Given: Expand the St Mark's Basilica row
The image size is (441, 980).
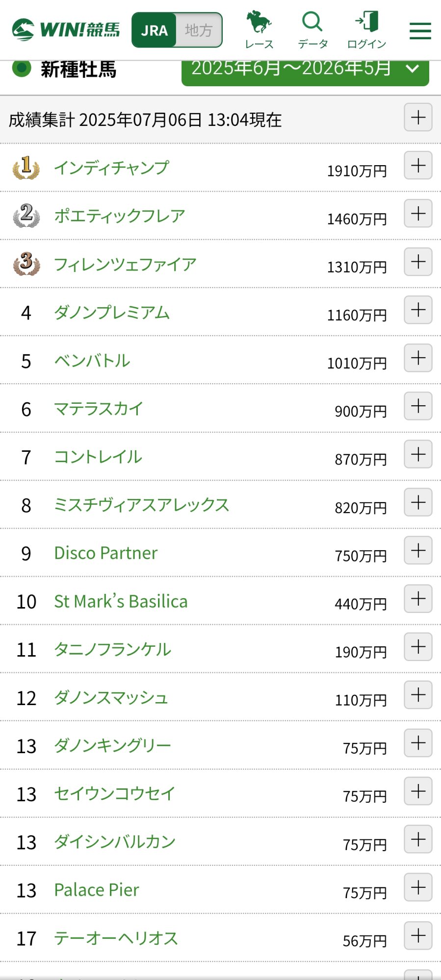Looking at the screenshot, I should [x=418, y=599].
